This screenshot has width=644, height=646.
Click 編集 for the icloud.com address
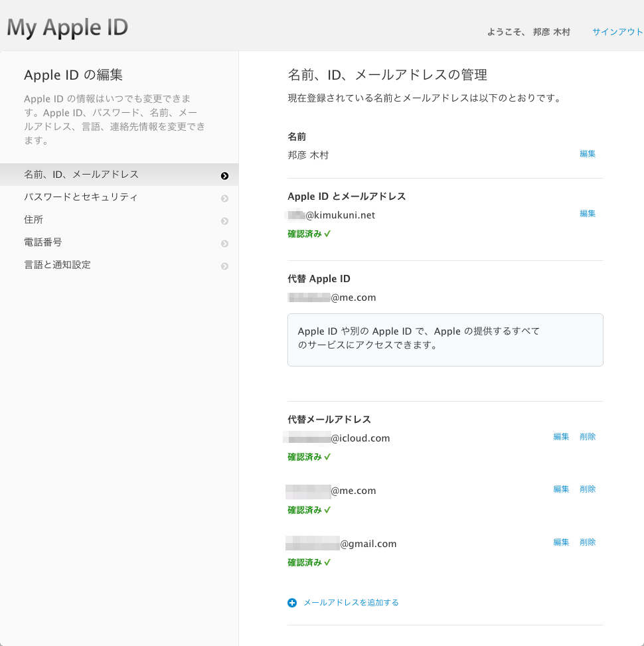pyautogui.click(x=561, y=437)
